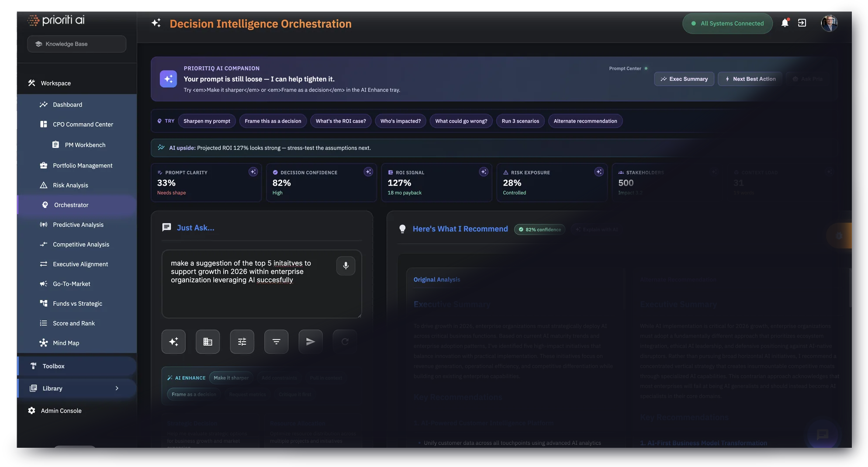Open the Go-To-Market page
This screenshot has width=868, height=467.
[77, 284]
